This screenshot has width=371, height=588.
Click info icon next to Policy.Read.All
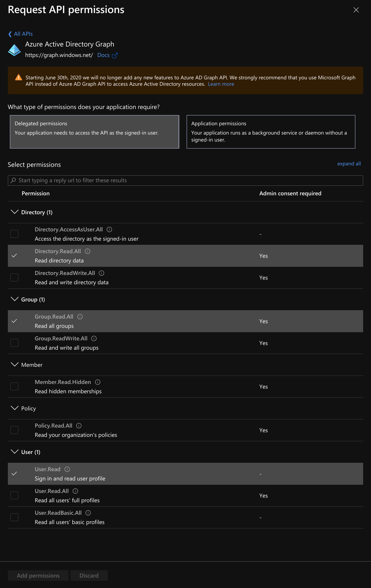pyautogui.click(x=79, y=426)
